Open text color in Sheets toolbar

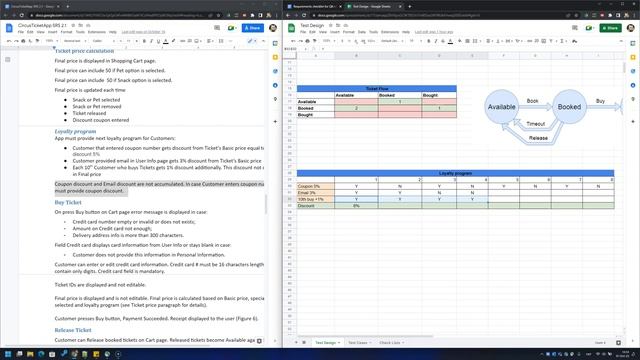coord(450,41)
